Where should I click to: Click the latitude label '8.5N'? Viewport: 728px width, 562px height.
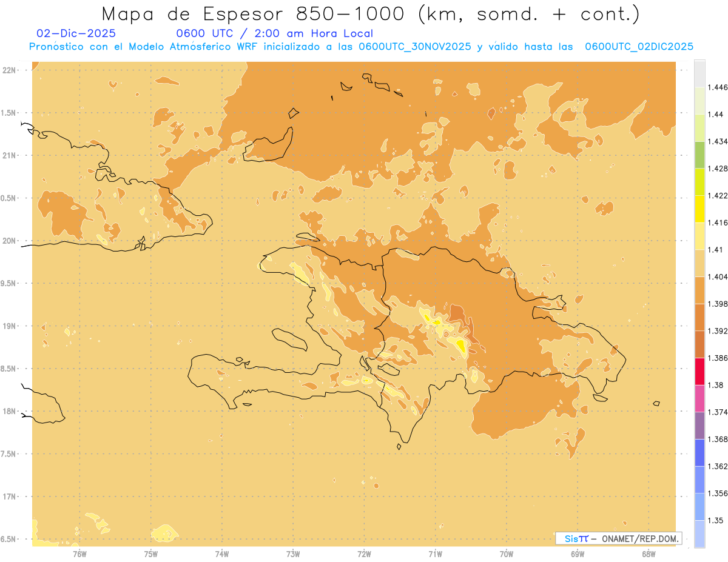(x=9, y=369)
